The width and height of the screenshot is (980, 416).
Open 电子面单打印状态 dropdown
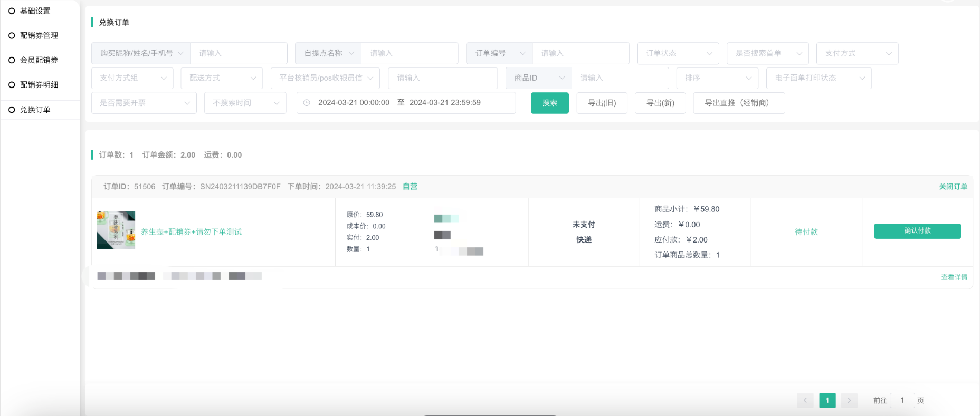(x=819, y=78)
